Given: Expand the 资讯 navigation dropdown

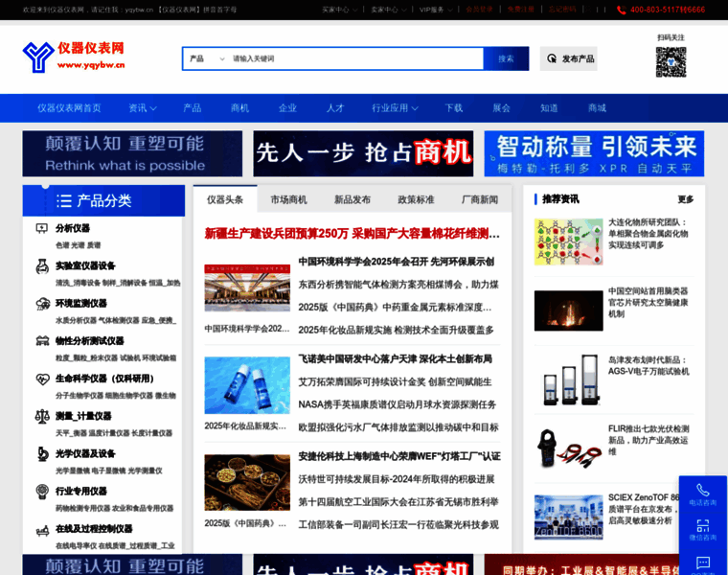Looking at the screenshot, I should [x=143, y=108].
